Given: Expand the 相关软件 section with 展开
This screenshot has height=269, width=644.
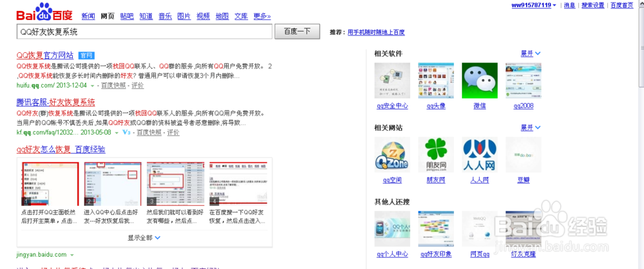Looking at the screenshot, I should pyautogui.click(x=531, y=53).
